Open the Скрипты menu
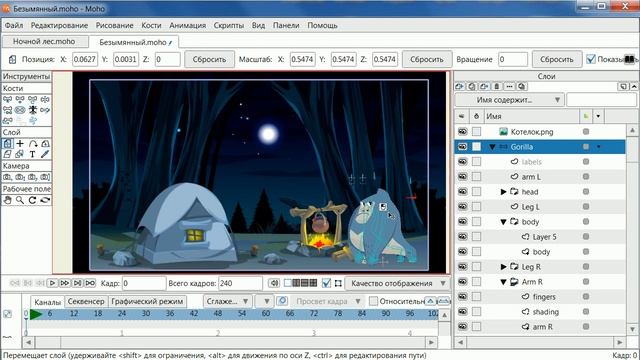Image resolution: width=640 pixels, height=360 pixels. pos(229,25)
